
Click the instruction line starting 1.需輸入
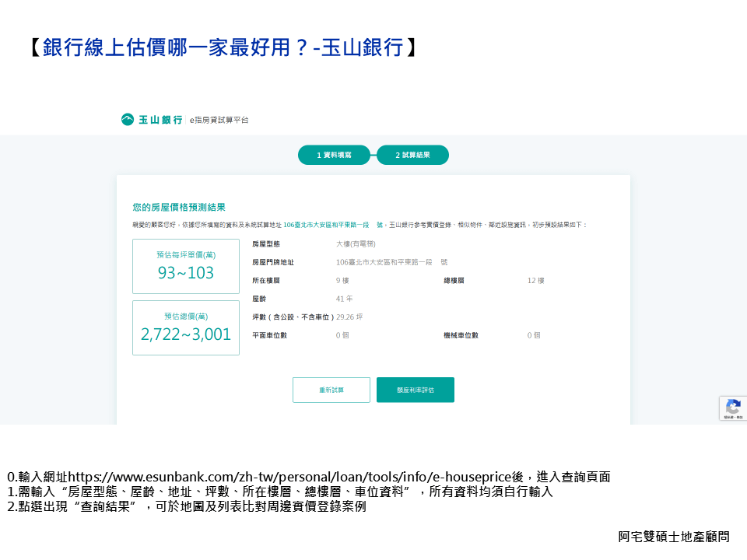coord(280,492)
